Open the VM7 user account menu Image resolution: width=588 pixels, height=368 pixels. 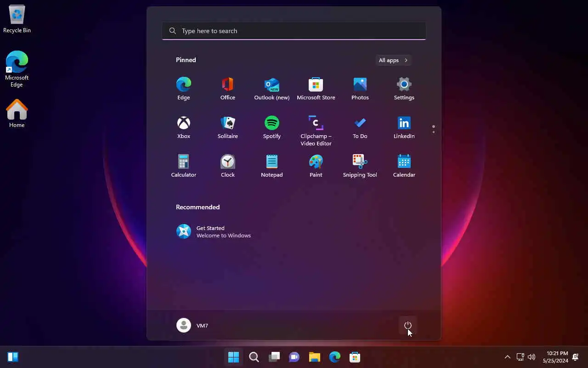coord(192,325)
